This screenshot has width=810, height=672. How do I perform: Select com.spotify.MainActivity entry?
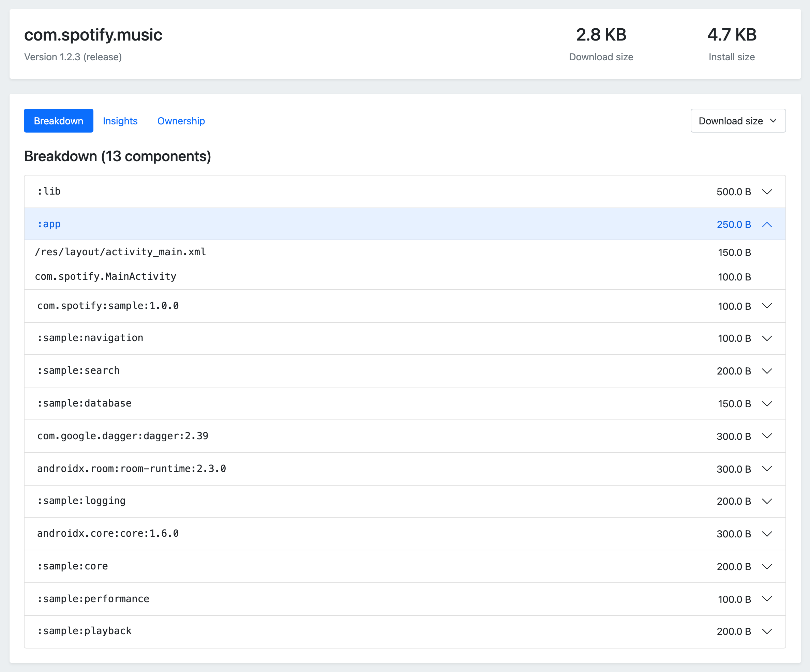click(105, 276)
